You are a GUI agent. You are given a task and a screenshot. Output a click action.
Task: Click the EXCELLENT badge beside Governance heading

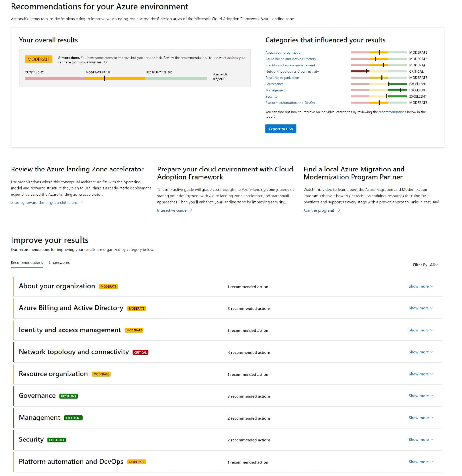(69, 396)
